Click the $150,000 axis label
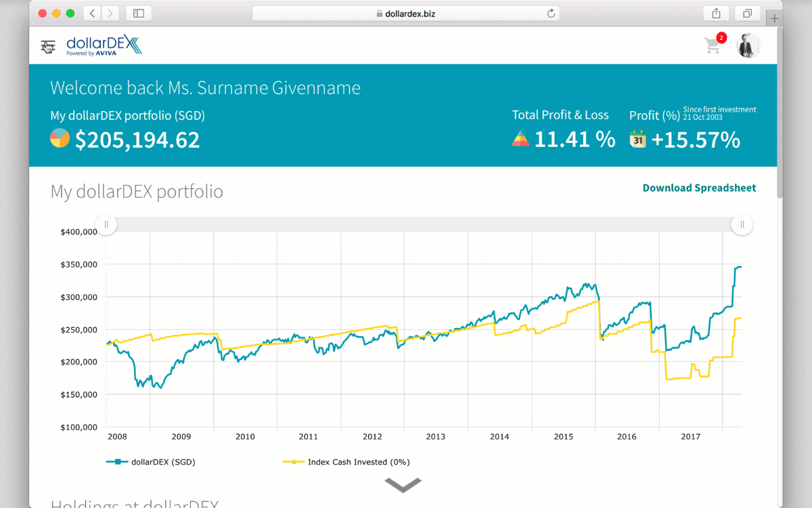812x508 pixels. click(79, 394)
